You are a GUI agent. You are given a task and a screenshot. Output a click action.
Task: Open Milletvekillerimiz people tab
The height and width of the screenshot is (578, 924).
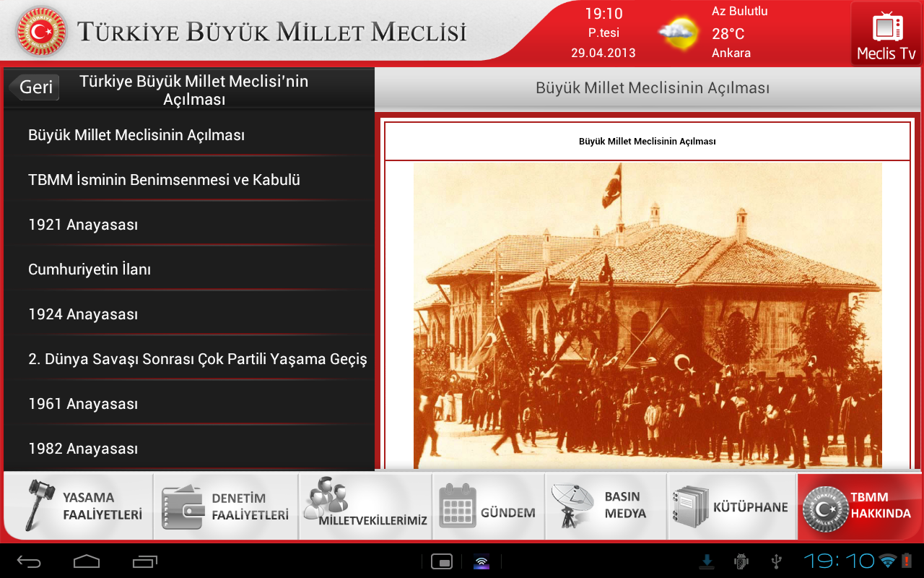coord(365,506)
